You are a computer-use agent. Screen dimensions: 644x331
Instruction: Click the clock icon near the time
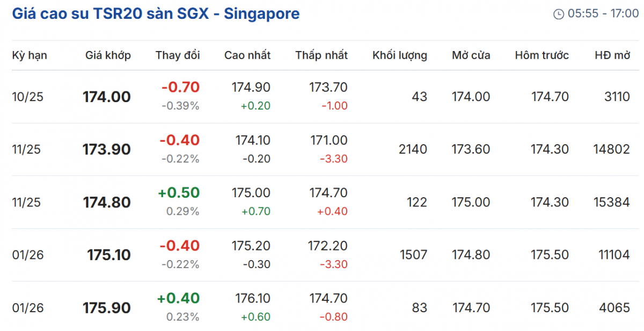pyautogui.click(x=559, y=14)
